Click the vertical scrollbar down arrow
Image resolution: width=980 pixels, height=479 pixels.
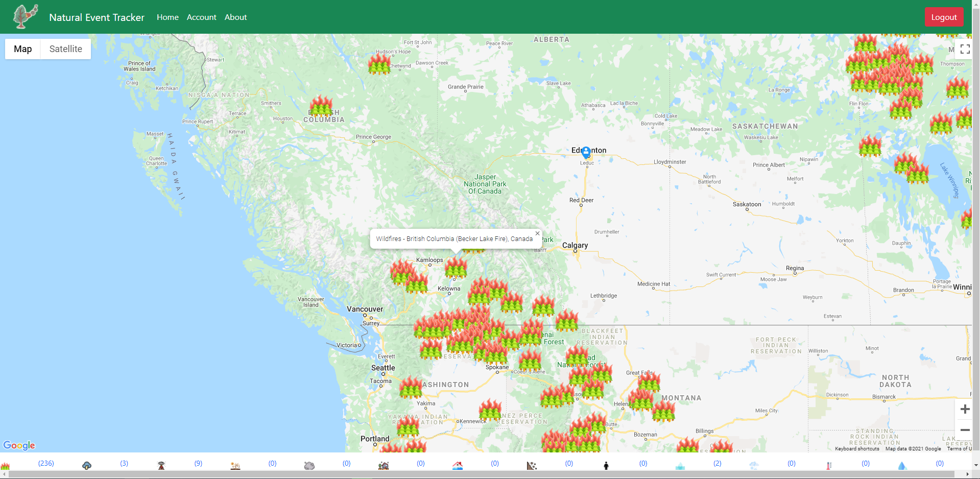[x=976, y=465]
